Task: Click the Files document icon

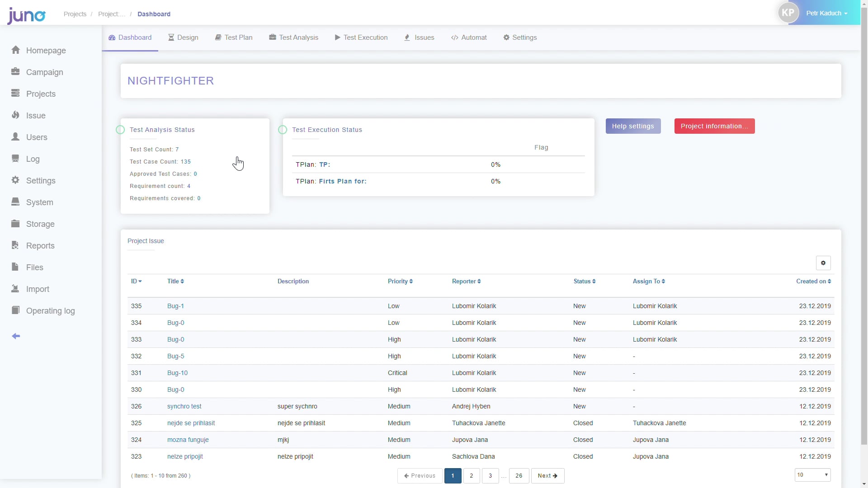Action: [16, 267]
